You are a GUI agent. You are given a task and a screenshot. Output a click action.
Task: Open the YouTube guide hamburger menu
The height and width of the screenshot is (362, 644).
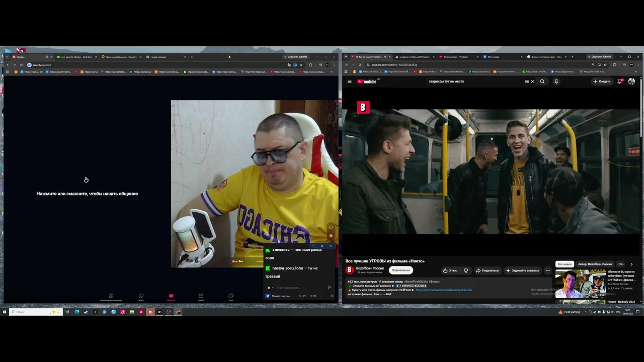pos(349,81)
